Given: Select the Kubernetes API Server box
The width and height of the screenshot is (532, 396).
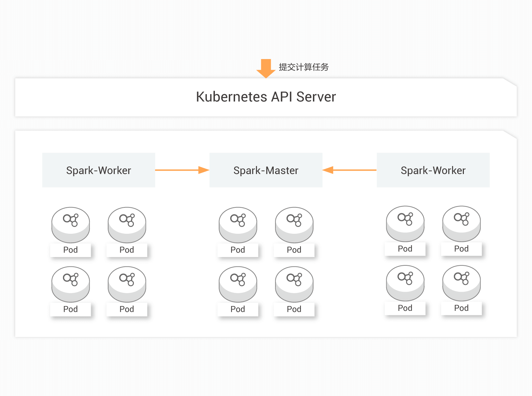Looking at the screenshot, I should point(266,97).
